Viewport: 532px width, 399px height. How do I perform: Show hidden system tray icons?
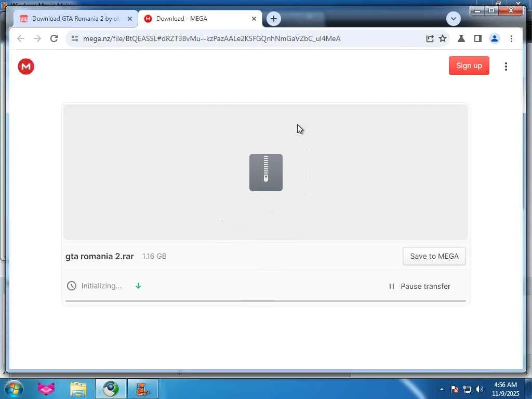[442, 389]
